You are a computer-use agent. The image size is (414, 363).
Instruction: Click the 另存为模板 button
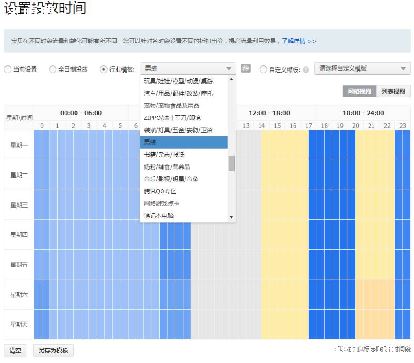click(x=53, y=350)
